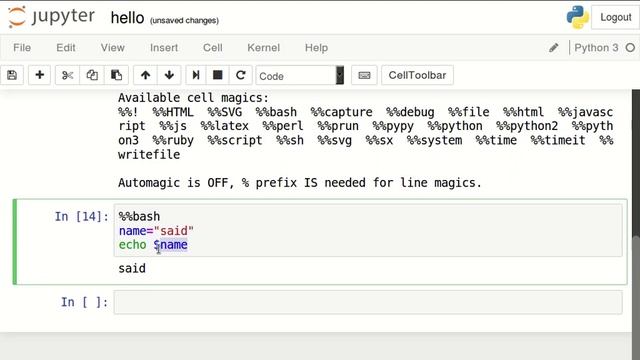
Task: Insert a new cell with the plus icon
Action: click(40, 75)
